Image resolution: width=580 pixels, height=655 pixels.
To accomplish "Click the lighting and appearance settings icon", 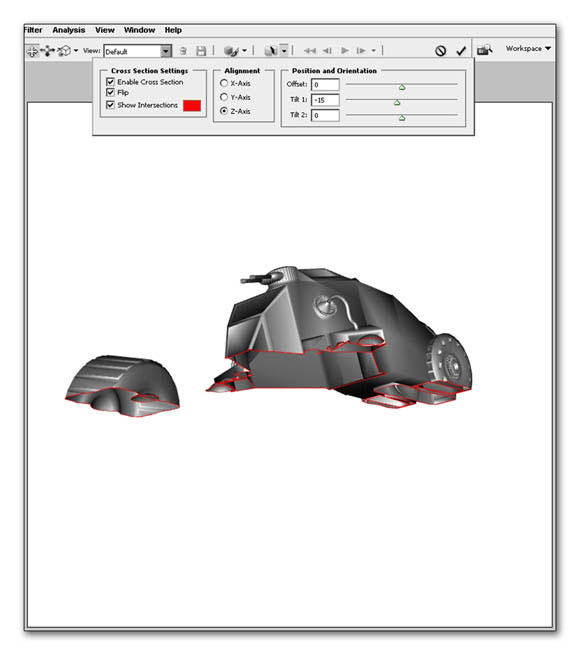I will point(231,51).
